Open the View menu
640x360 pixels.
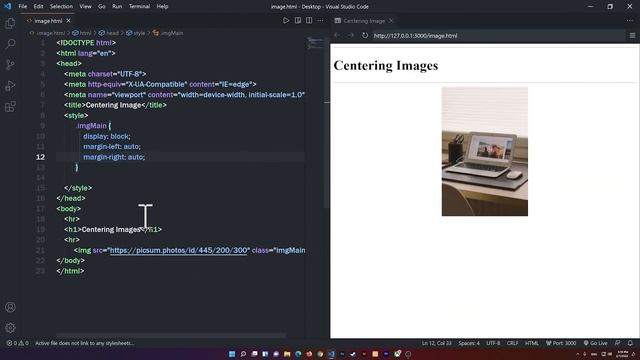pos(85,7)
